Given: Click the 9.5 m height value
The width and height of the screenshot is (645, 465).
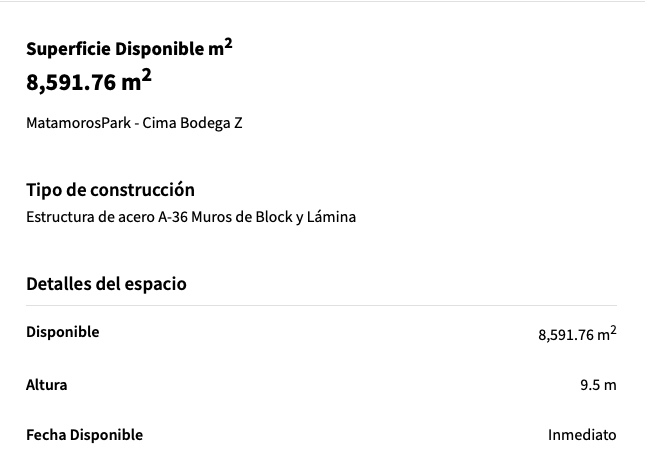Looking at the screenshot, I should coord(598,385).
